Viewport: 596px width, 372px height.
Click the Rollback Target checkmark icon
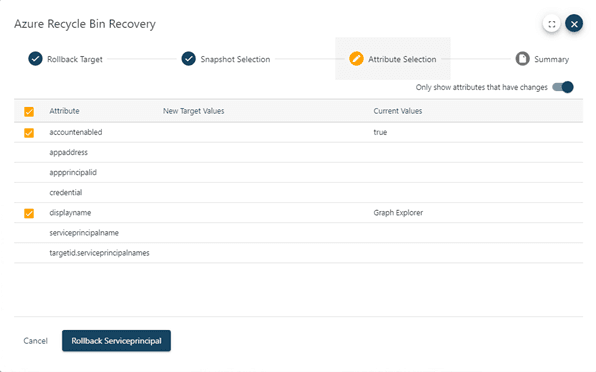coord(35,59)
